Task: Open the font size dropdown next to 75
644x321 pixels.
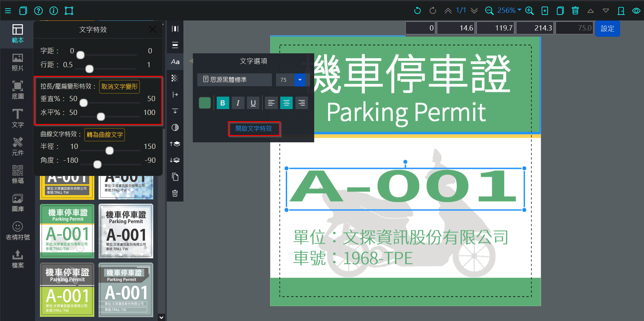Action: (300, 80)
